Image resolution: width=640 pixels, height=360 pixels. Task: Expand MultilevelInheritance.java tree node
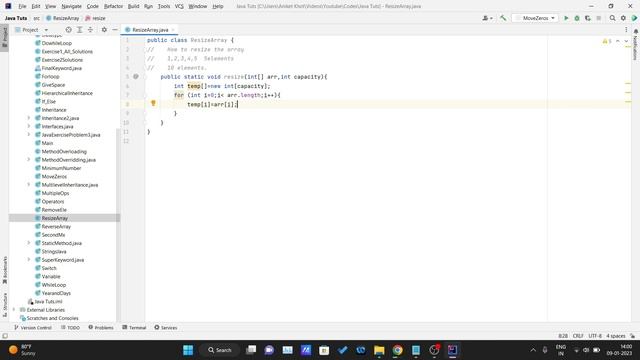[29, 184]
